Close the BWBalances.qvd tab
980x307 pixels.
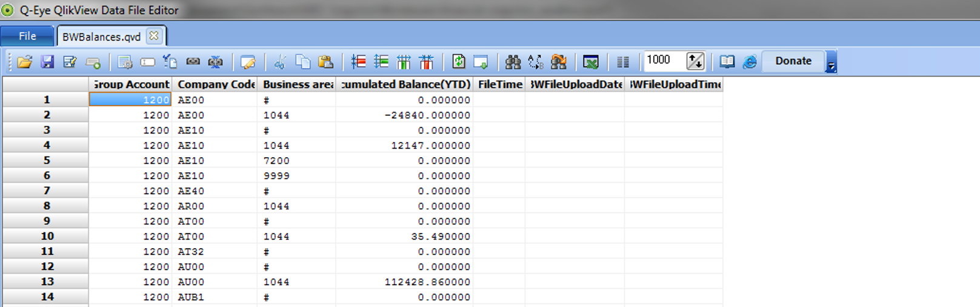[x=154, y=36]
